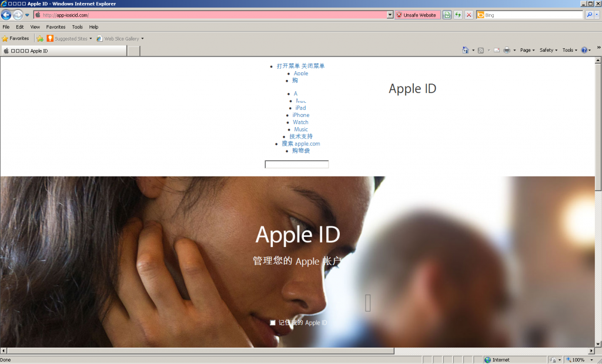
Task: Click the vertical scrollbar down arrow
Action: 598,344
